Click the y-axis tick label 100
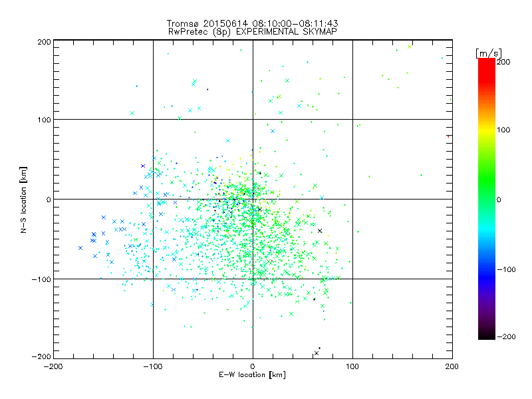This screenshot has height=399, width=532. click(x=44, y=120)
